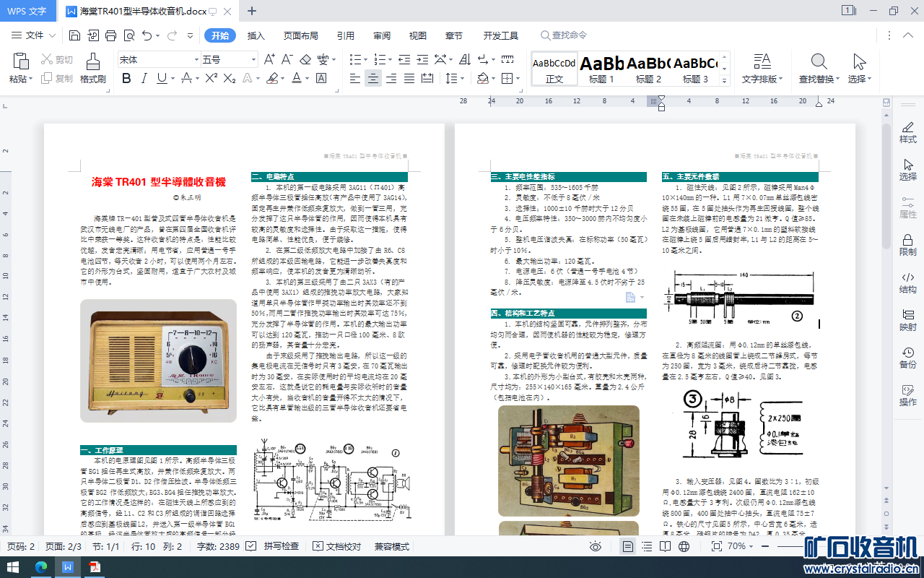924x578 pixels.
Task: Click the character border icon
Action: (x=321, y=78)
